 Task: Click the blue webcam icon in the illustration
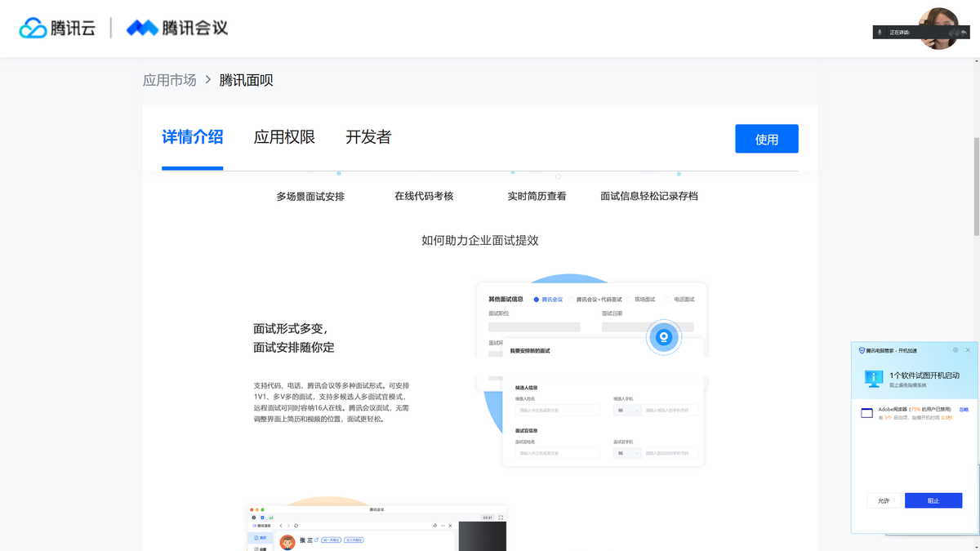tap(664, 336)
